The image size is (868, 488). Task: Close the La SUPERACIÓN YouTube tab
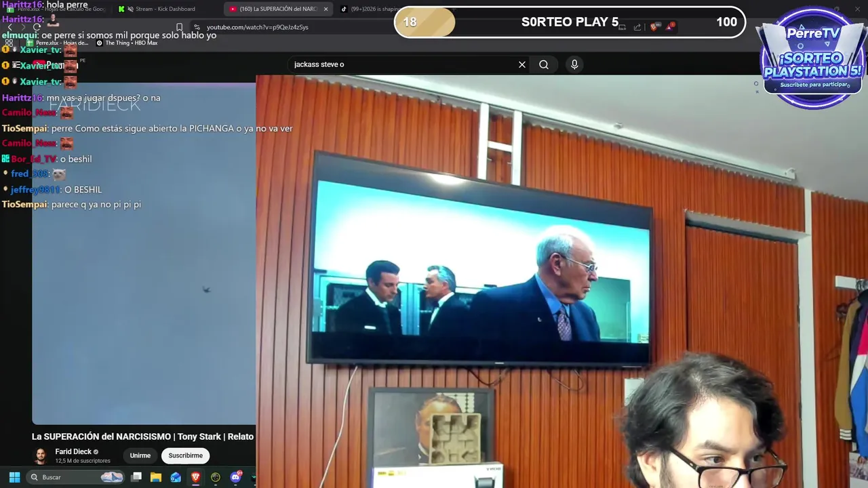[325, 9]
